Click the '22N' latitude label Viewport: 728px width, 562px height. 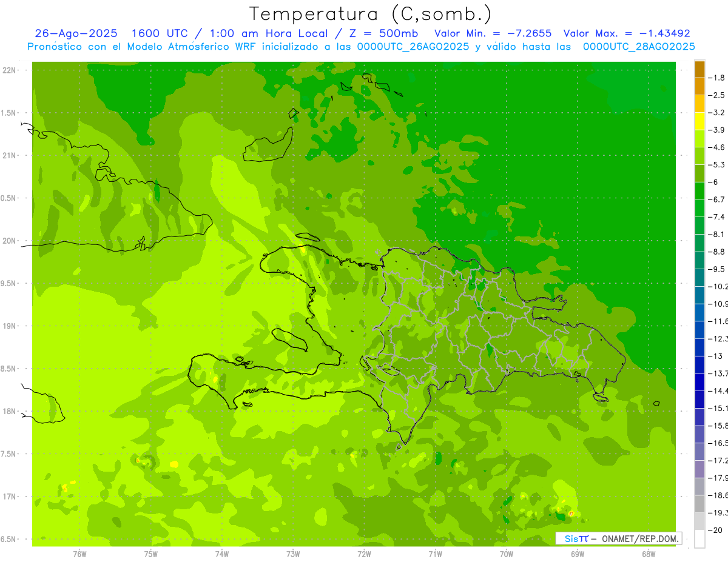(x=9, y=70)
